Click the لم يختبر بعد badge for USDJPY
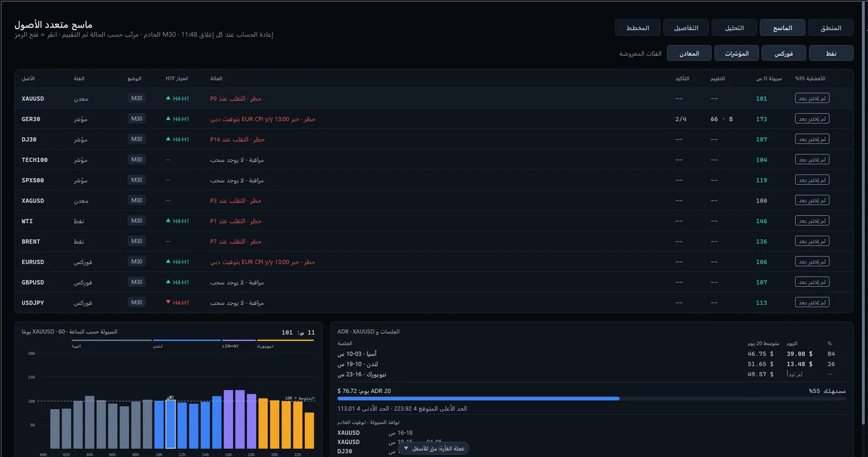The image size is (868, 457). click(812, 302)
